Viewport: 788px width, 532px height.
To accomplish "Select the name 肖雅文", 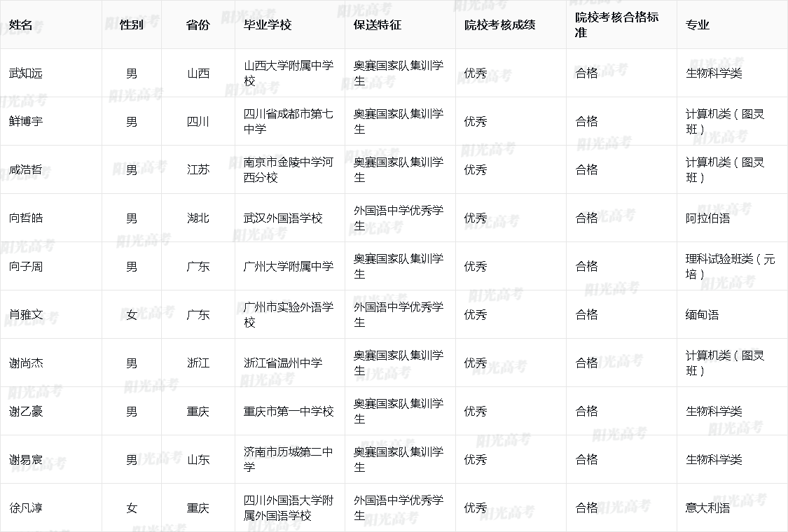I will pos(26,315).
